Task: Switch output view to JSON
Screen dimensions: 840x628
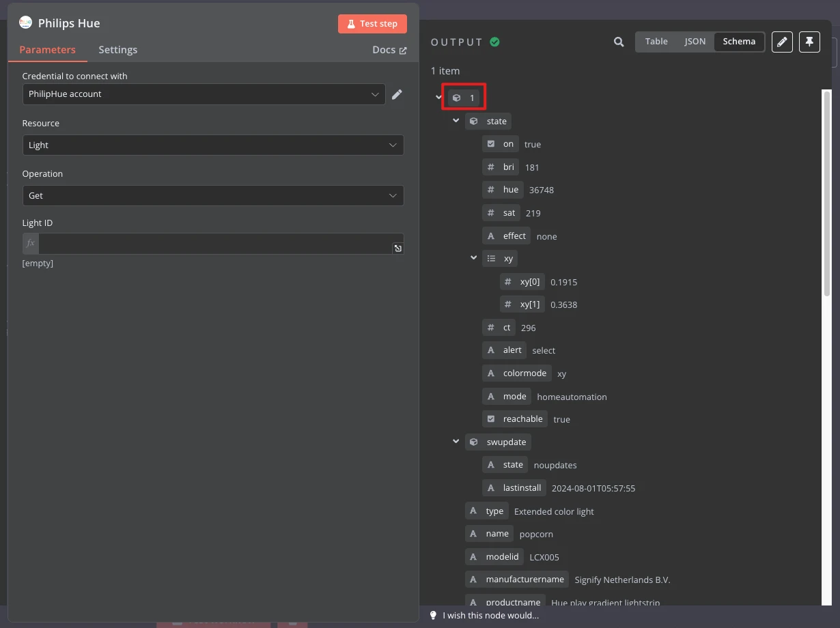Action: pos(695,42)
